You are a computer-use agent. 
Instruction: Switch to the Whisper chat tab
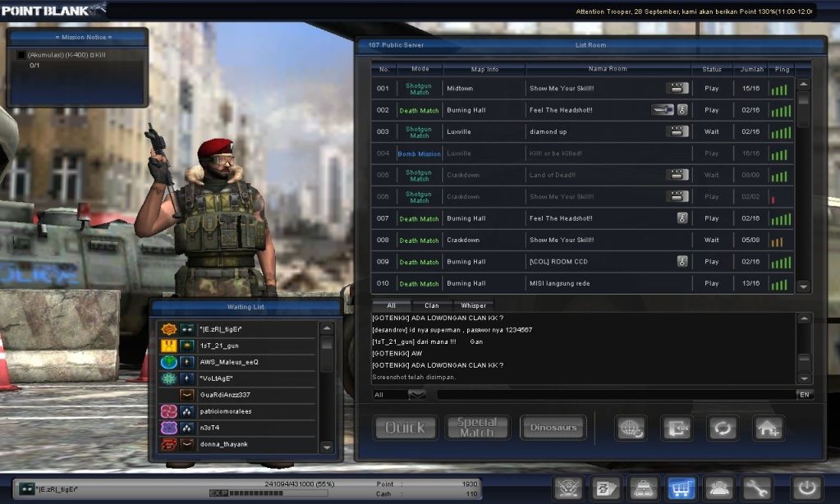[474, 305]
